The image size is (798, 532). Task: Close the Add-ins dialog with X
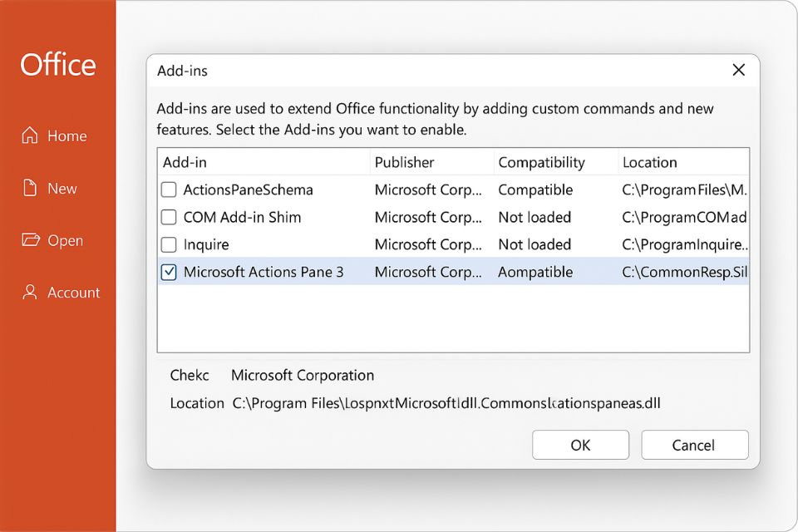point(738,71)
